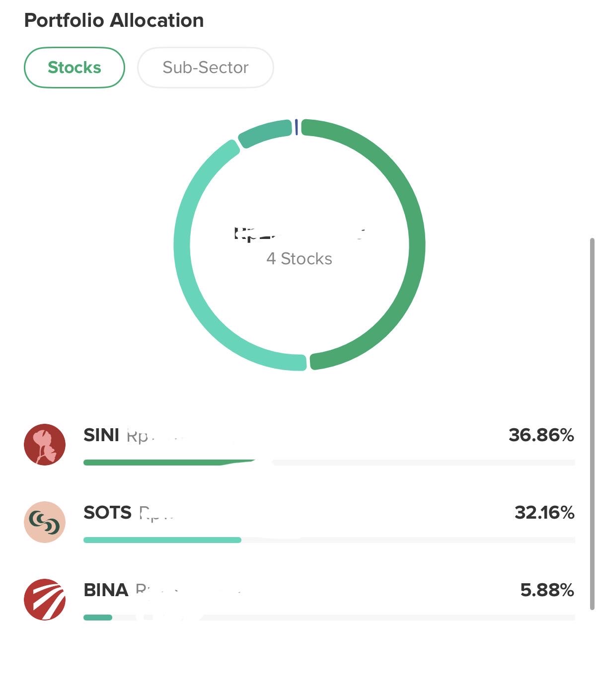Click the tiny dark blue donut sliver
The image size is (599, 700).
(297, 127)
